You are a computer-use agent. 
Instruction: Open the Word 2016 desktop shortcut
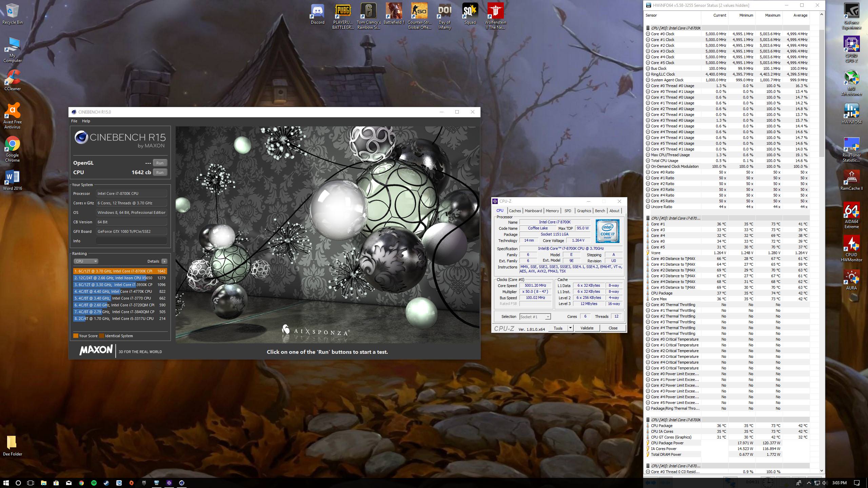point(13,180)
